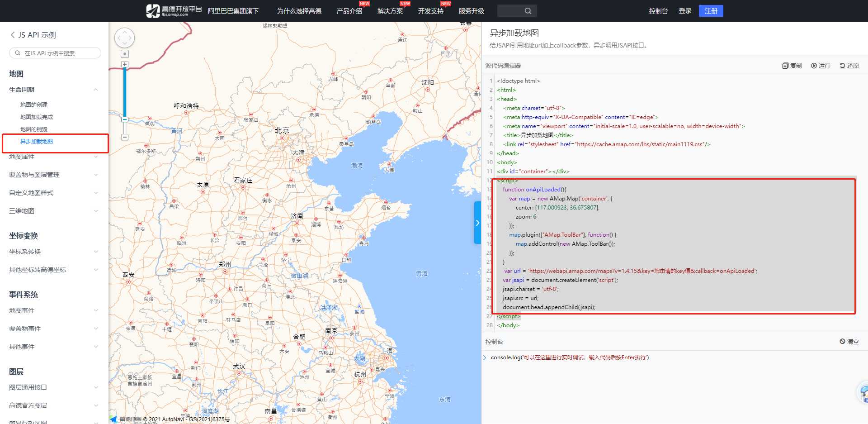Click the 太原 city marker on the map
The height and width of the screenshot is (424, 868).
(x=203, y=192)
